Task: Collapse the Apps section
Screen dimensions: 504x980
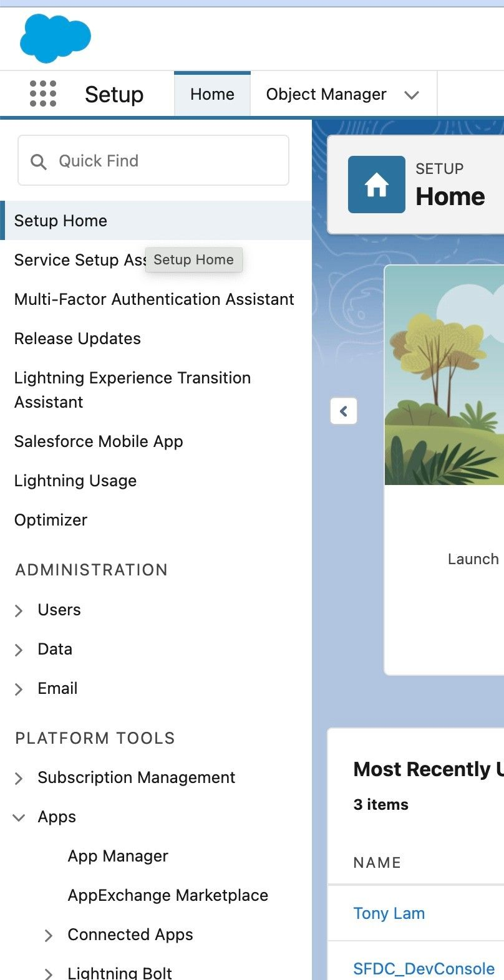Action: click(19, 817)
